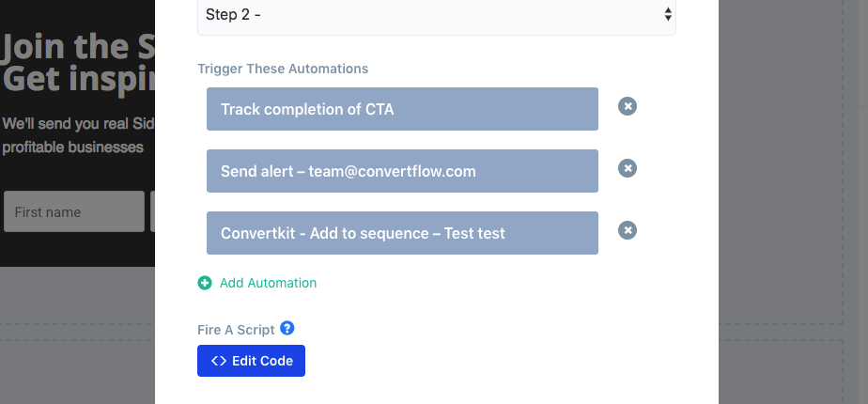Viewport: 868px width, 404px height.
Task: Focus the First name input field
Action: coord(73,212)
